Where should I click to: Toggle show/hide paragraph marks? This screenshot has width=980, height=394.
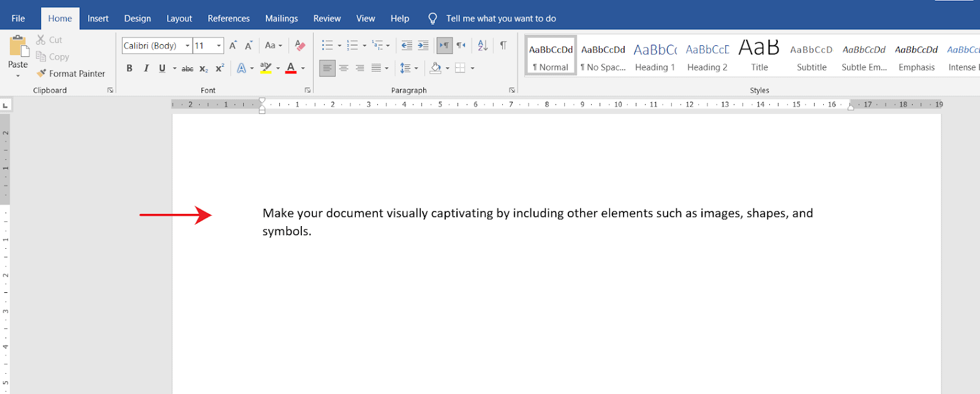click(x=503, y=45)
